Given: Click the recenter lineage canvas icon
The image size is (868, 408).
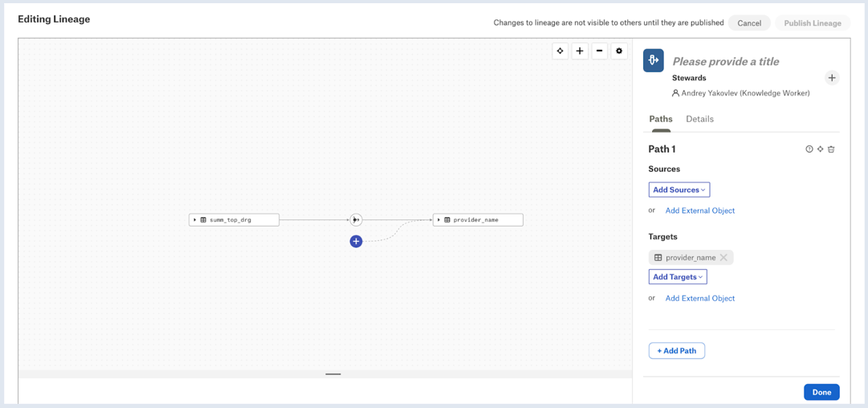Looking at the screenshot, I should [x=560, y=51].
